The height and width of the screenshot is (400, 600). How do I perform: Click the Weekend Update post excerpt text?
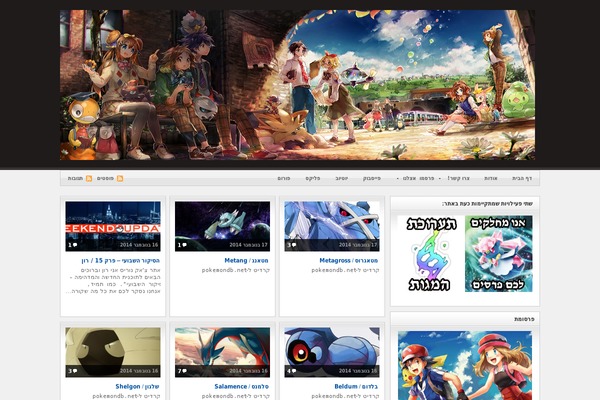click(114, 281)
